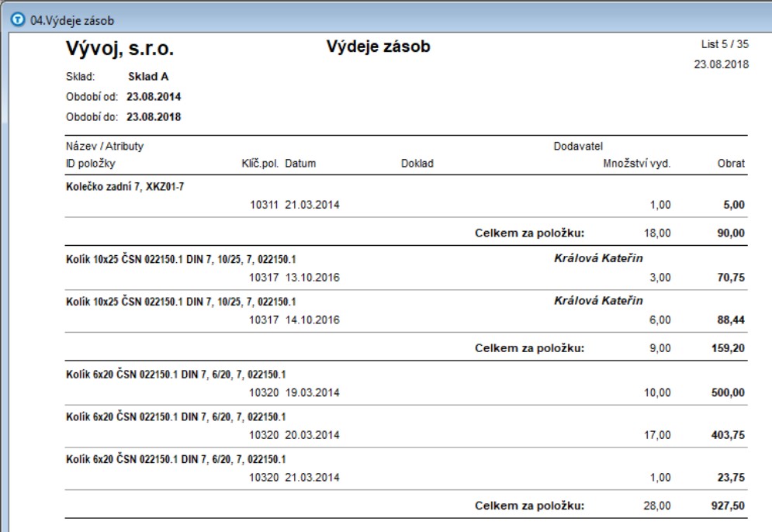Click the ID položky column header
This screenshot has width=772, height=532.
tap(91, 164)
